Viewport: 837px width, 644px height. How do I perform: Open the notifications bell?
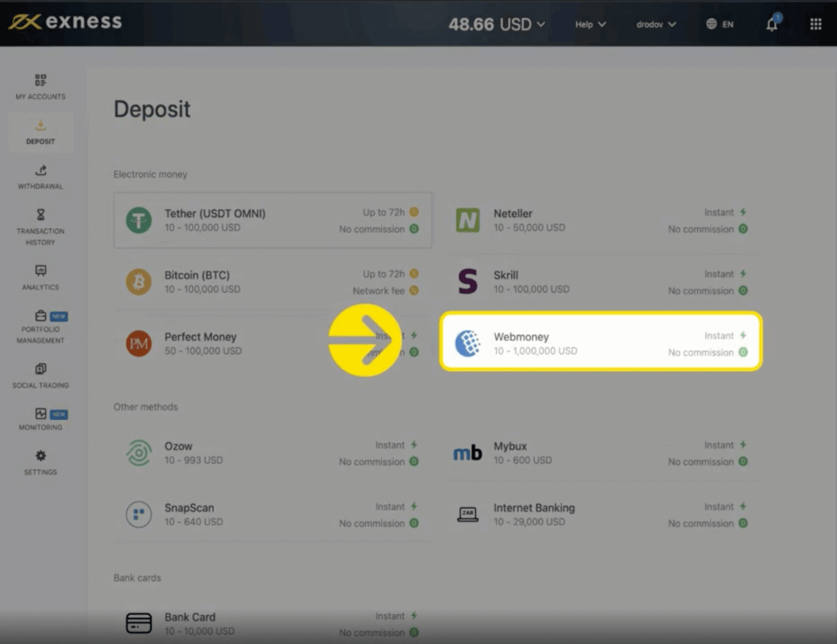[x=772, y=24]
